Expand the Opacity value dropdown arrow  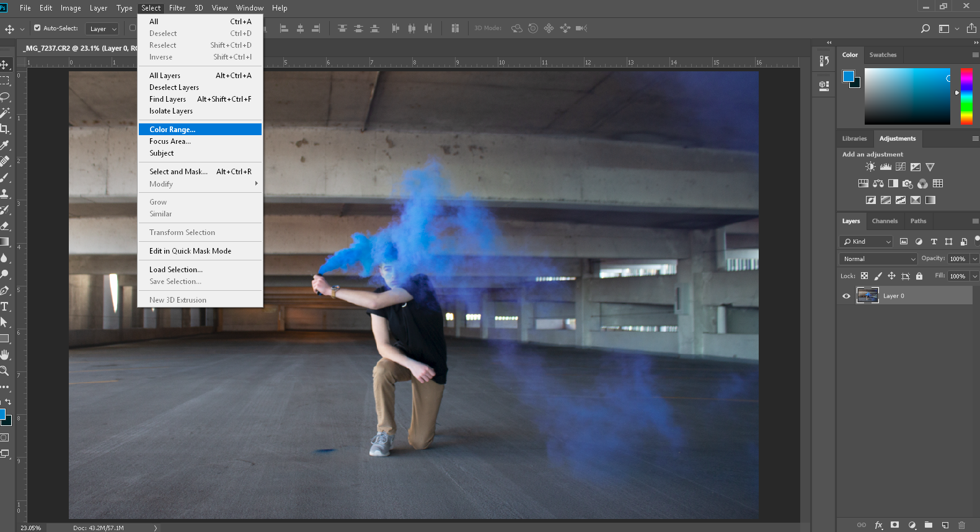click(x=974, y=259)
